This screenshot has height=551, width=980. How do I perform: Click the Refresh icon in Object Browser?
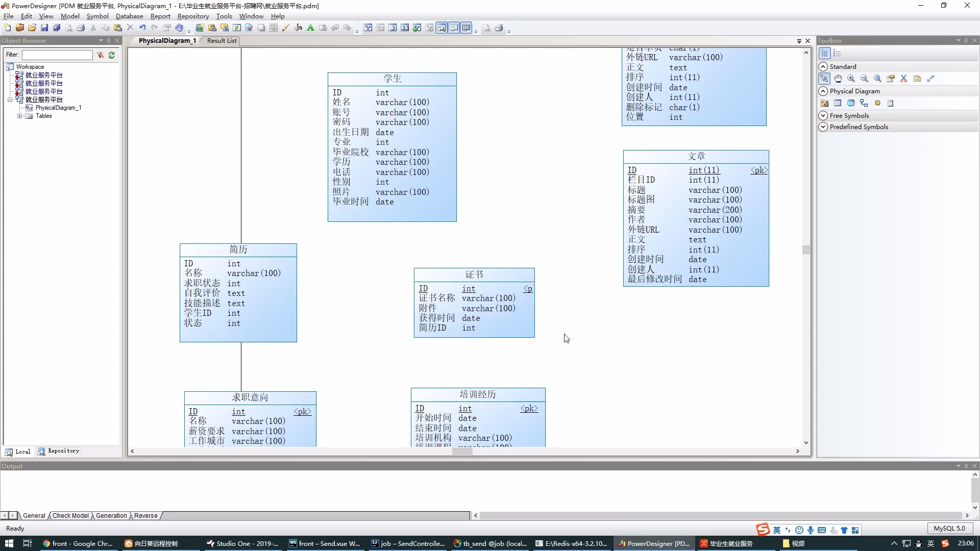(x=111, y=55)
